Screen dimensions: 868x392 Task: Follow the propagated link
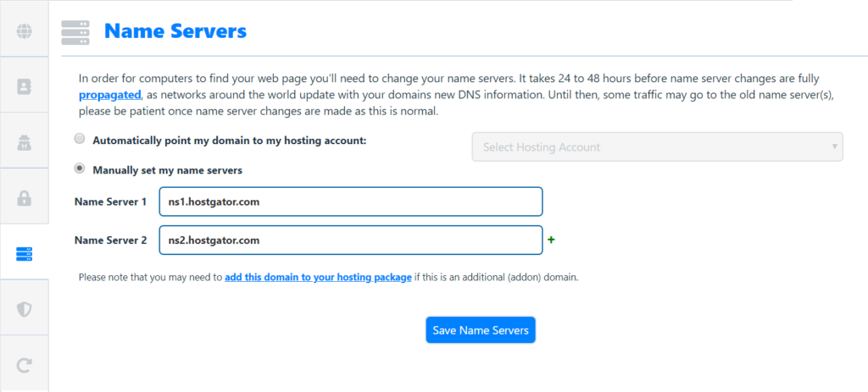[109, 95]
